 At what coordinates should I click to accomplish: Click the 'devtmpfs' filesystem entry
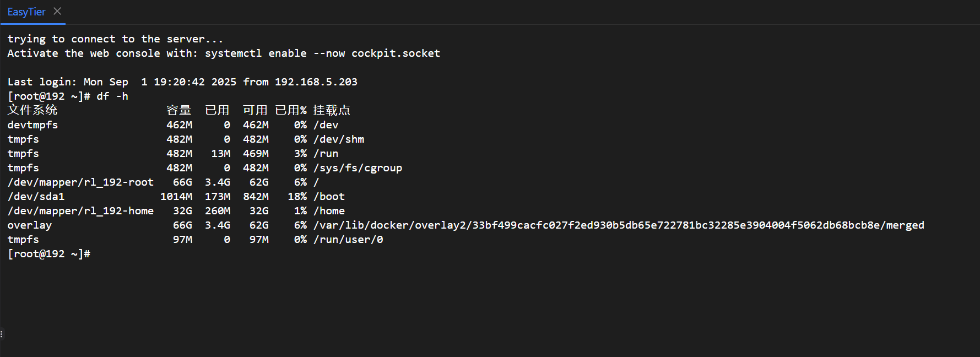(x=33, y=125)
